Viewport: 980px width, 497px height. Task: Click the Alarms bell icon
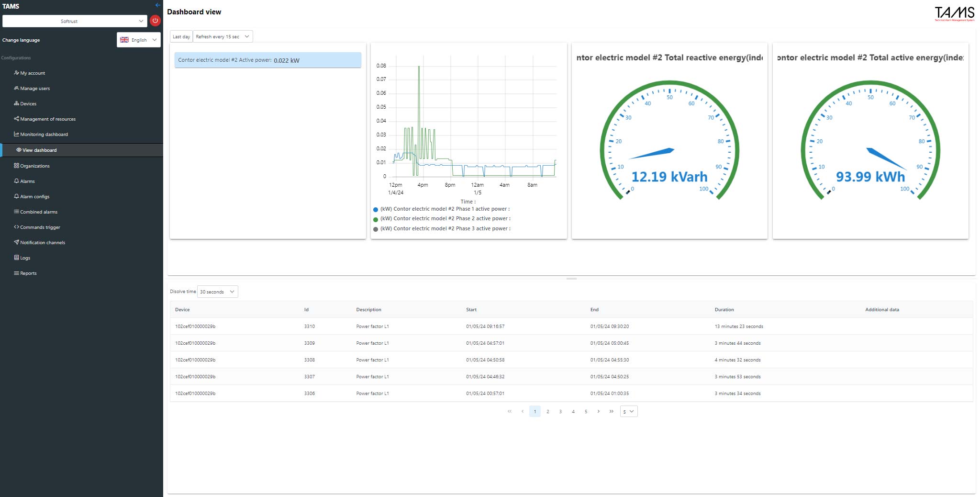coord(16,181)
